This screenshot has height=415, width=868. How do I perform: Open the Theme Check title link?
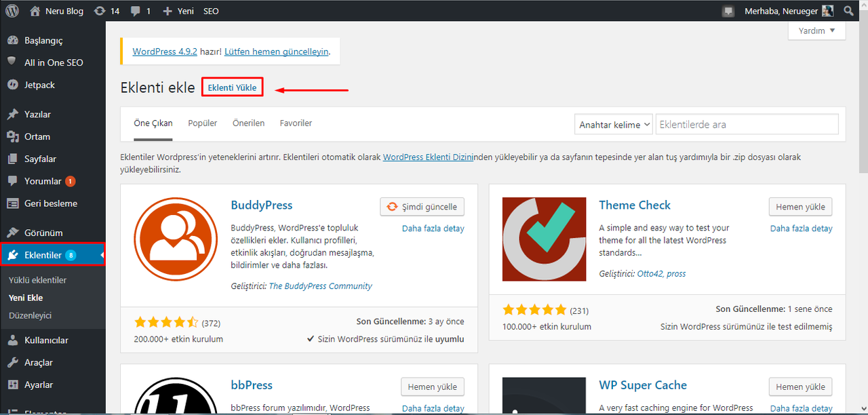635,205
